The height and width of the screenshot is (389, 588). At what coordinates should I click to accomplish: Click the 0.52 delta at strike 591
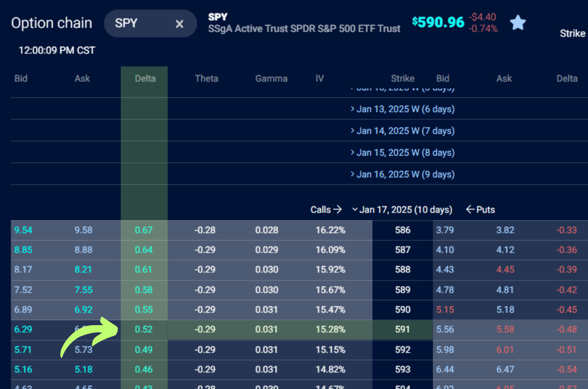point(144,329)
